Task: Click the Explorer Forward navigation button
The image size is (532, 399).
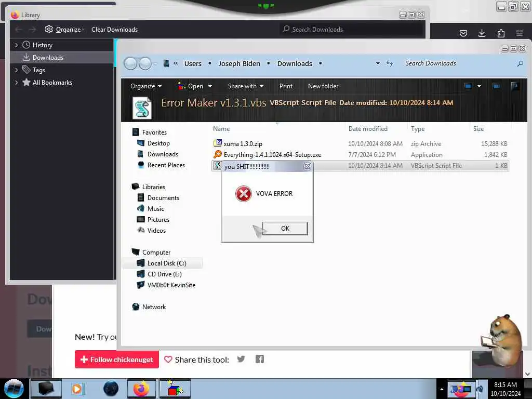Action: coord(145,63)
